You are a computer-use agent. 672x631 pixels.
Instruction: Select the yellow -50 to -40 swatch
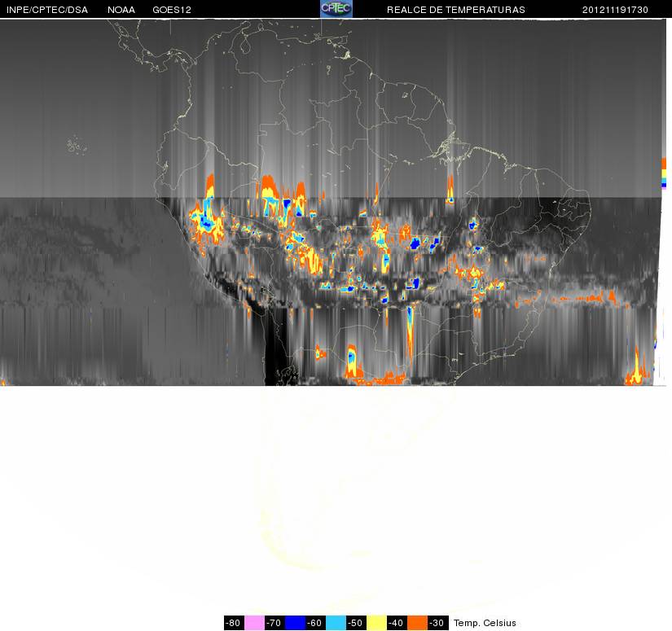(376, 623)
